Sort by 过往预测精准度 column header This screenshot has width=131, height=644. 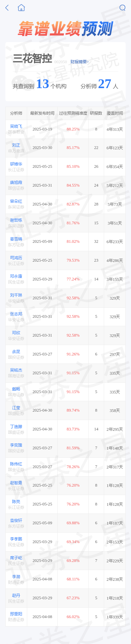[73, 113]
